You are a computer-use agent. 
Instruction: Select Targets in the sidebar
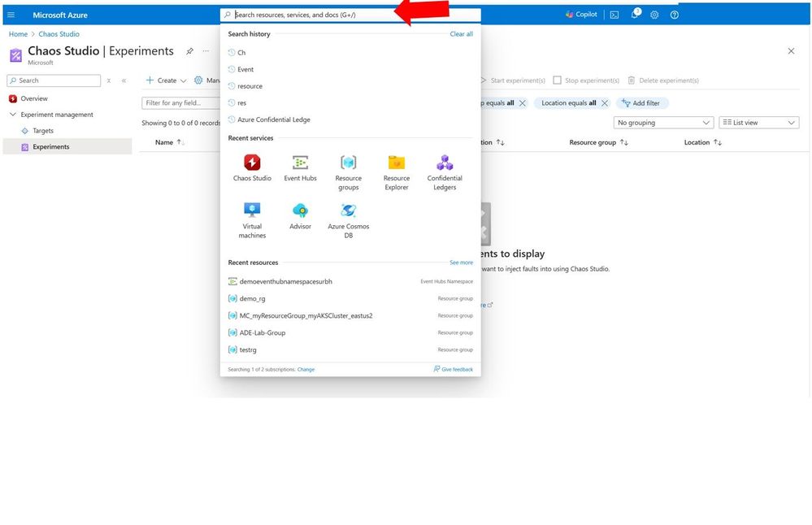(x=43, y=131)
